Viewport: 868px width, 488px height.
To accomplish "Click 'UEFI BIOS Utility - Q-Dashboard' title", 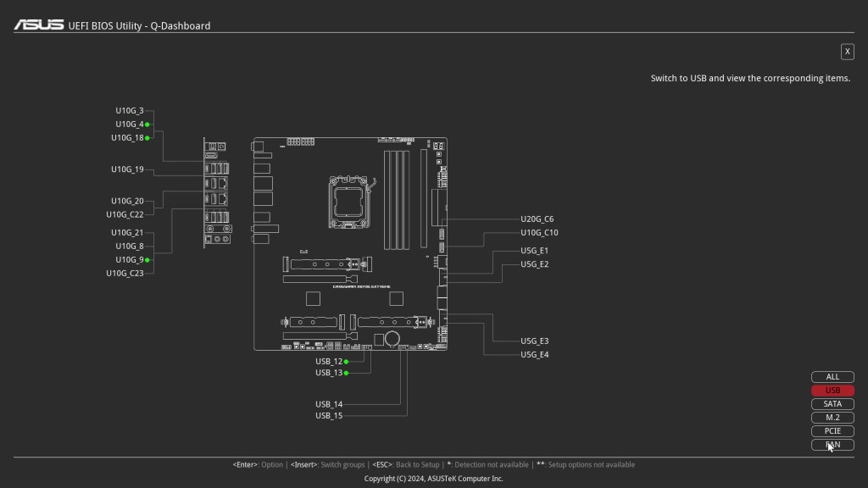I will pyautogui.click(x=139, y=26).
